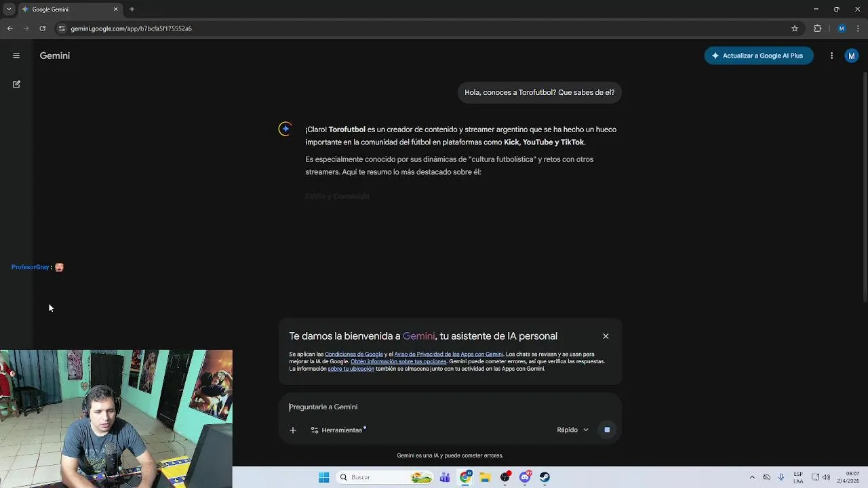Image resolution: width=868 pixels, height=488 pixels.
Task: Click the webcam overlay thumbnail
Action: point(116,419)
